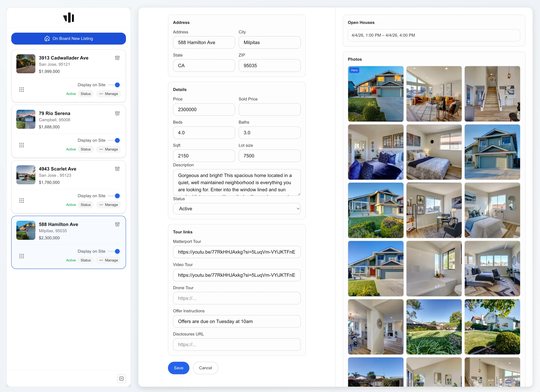Save the 588 Hamilton Ave listing changes

[x=179, y=368]
